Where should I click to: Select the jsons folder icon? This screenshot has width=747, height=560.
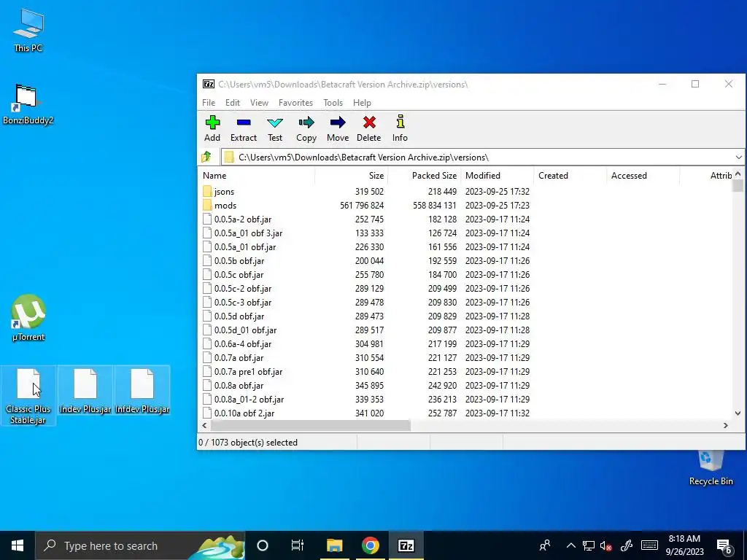point(206,192)
